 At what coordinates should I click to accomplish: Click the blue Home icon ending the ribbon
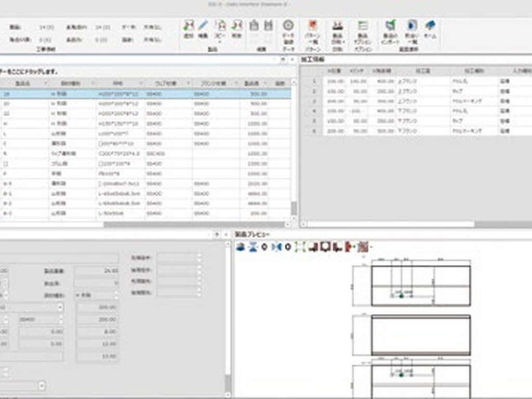430,25
